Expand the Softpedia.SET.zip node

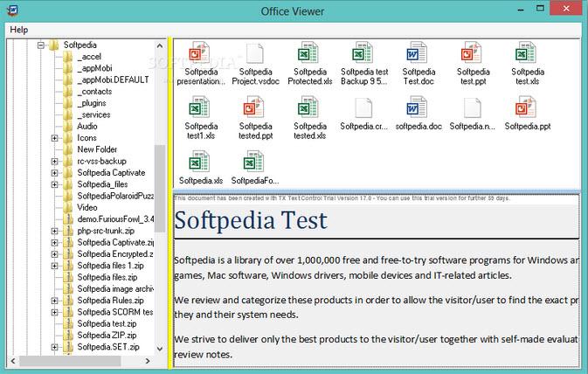click(x=55, y=347)
